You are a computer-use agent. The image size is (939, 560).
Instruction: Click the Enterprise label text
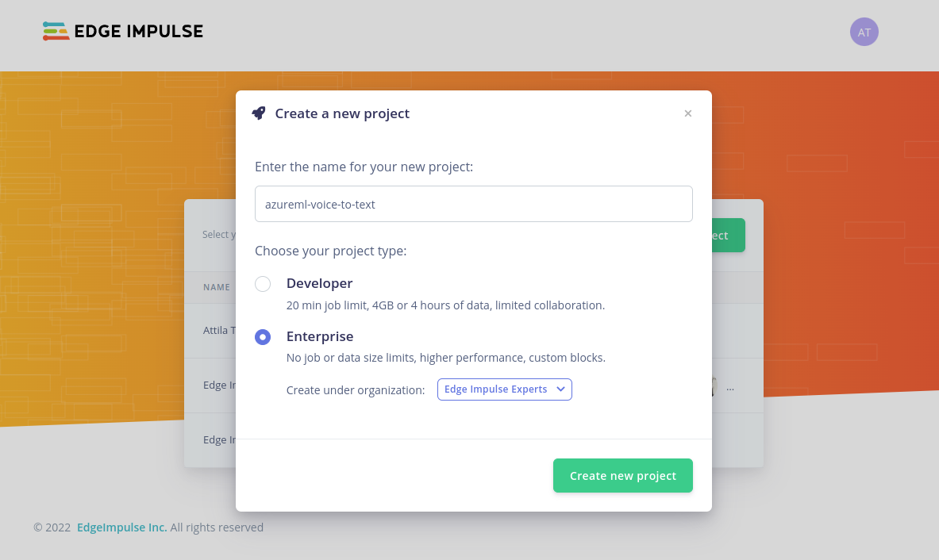click(x=320, y=336)
